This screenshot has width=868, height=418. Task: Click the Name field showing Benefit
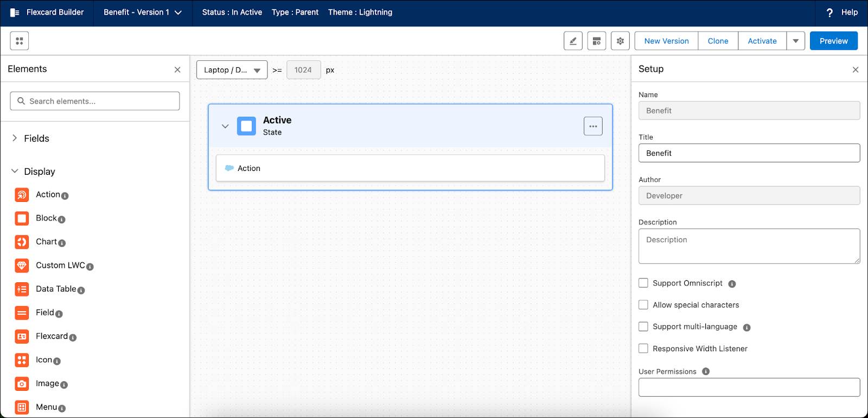pyautogui.click(x=749, y=110)
